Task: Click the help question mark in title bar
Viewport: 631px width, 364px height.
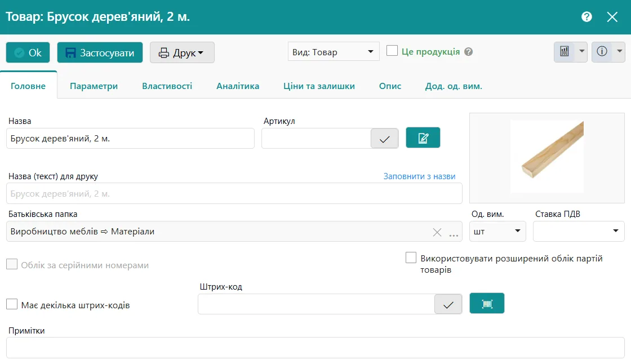Action: click(x=586, y=17)
